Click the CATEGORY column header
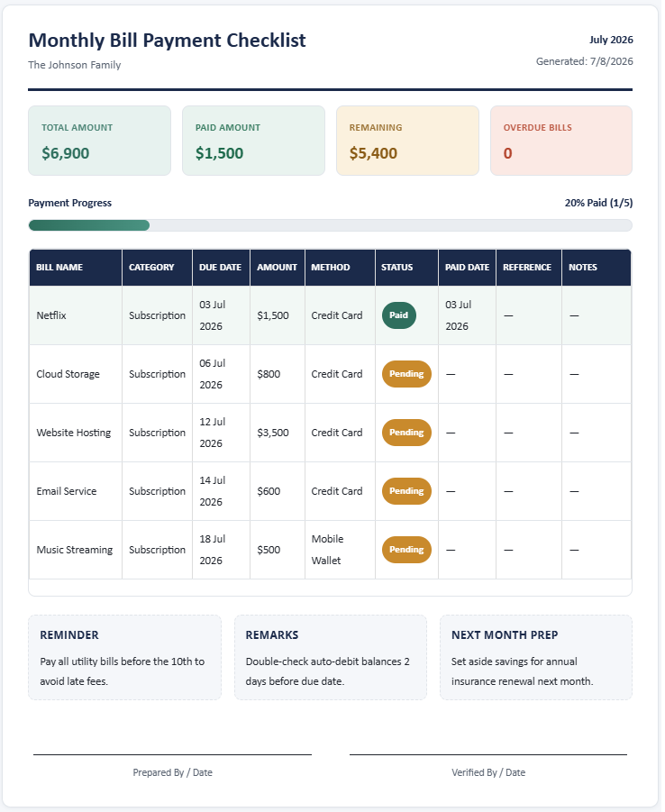Image resolution: width=665 pixels, height=812 pixels. [x=157, y=268]
